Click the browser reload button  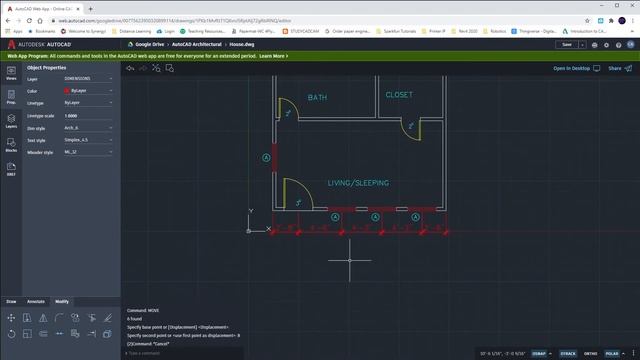point(29,20)
